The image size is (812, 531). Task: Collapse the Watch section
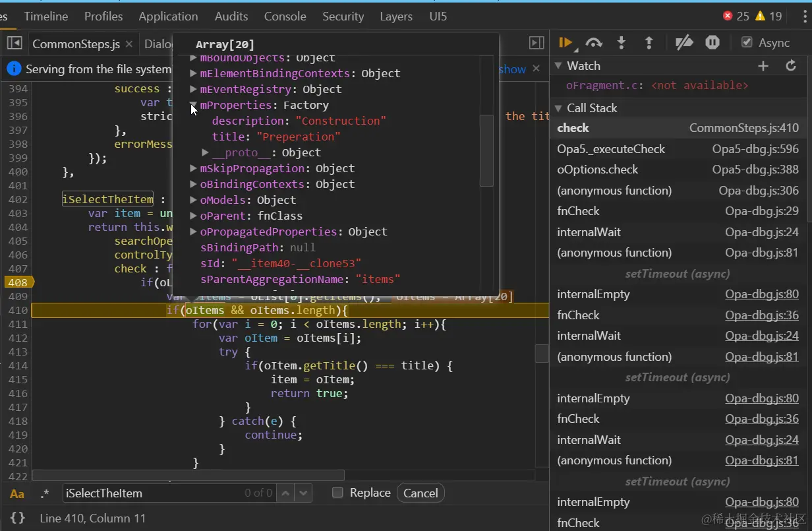pyautogui.click(x=558, y=66)
